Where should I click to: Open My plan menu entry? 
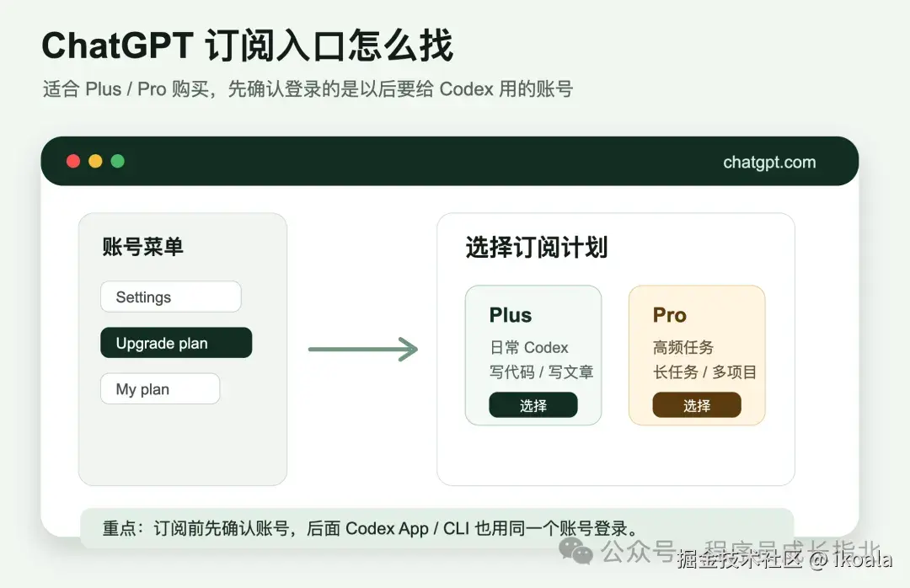coord(160,388)
